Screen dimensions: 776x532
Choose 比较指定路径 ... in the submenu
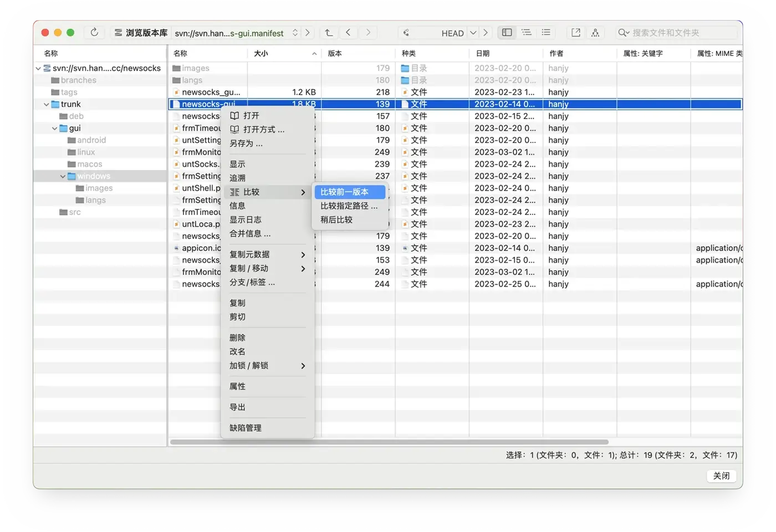350,206
